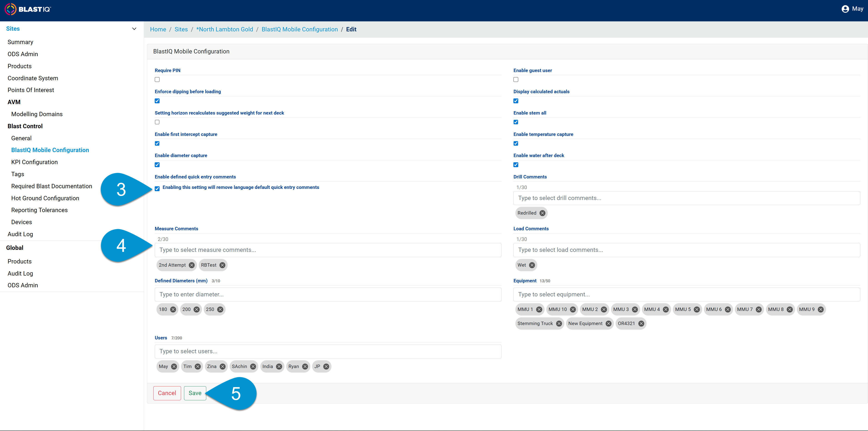Open Modelling Domains under AVM
This screenshot has height=431, width=868.
click(x=37, y=114)
